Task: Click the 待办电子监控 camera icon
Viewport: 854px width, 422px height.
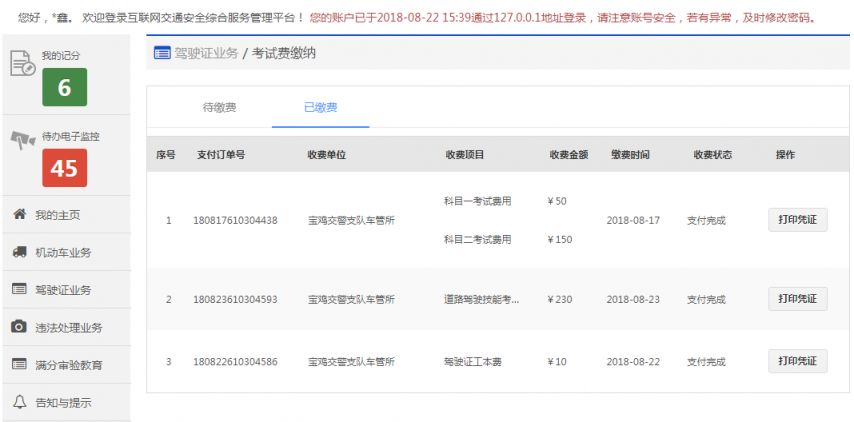Action: pyautogui.click(x=23, y=140)
